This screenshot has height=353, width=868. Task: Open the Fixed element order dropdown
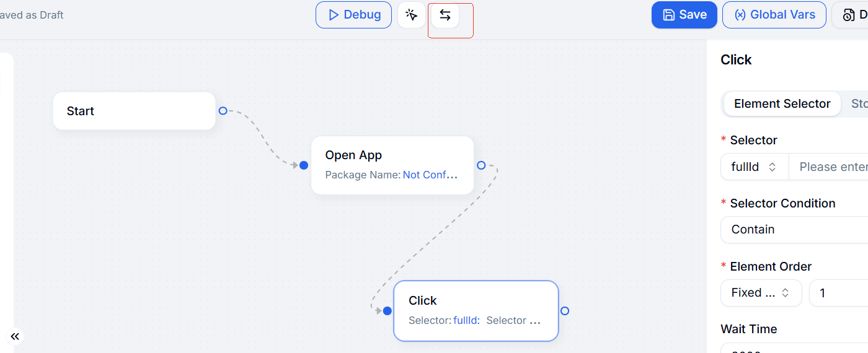[x=761, y=293]
